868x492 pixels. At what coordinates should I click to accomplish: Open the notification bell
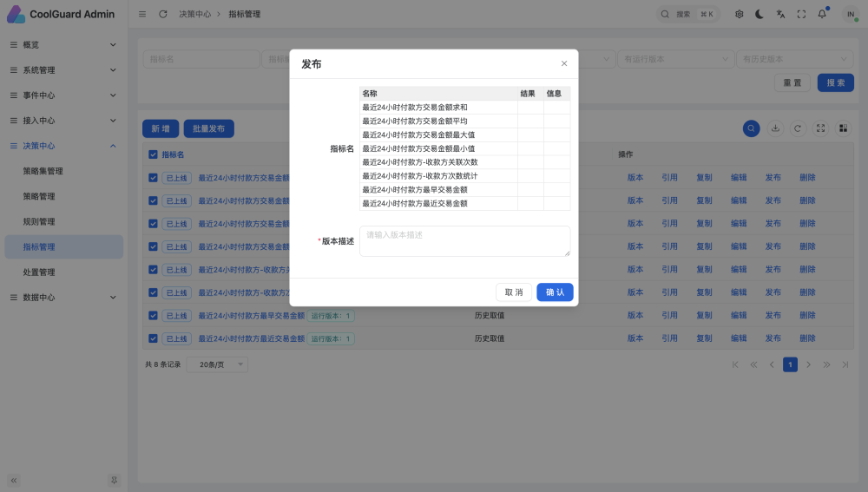click(822, 14)
